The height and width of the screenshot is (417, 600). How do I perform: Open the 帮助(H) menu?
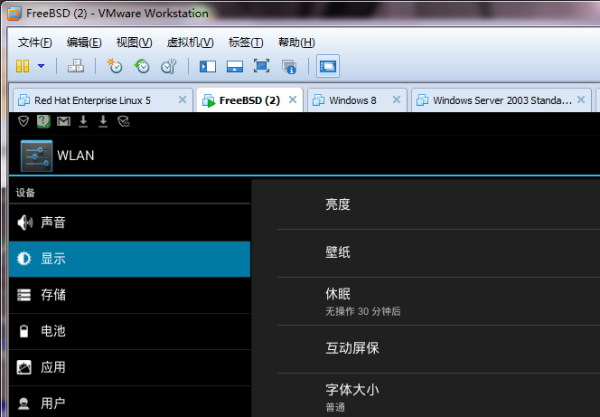pyautogui.click(x=296, y=42)
